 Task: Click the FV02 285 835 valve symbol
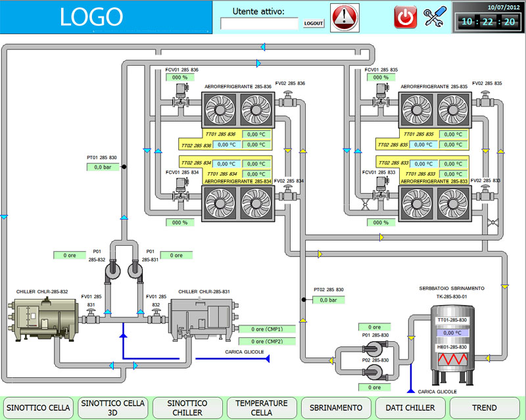coord(485,98)
